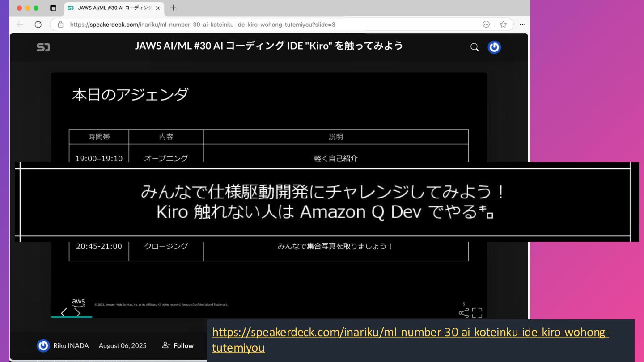The height and width of the screenshot is (362, 644).
Task: Maximize window with the green button
Action: (x=36, y=8)
